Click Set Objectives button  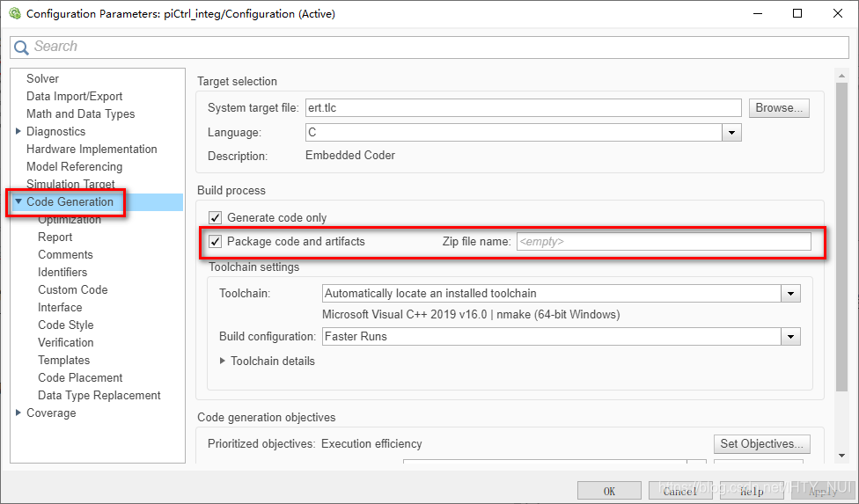[761, 444]
